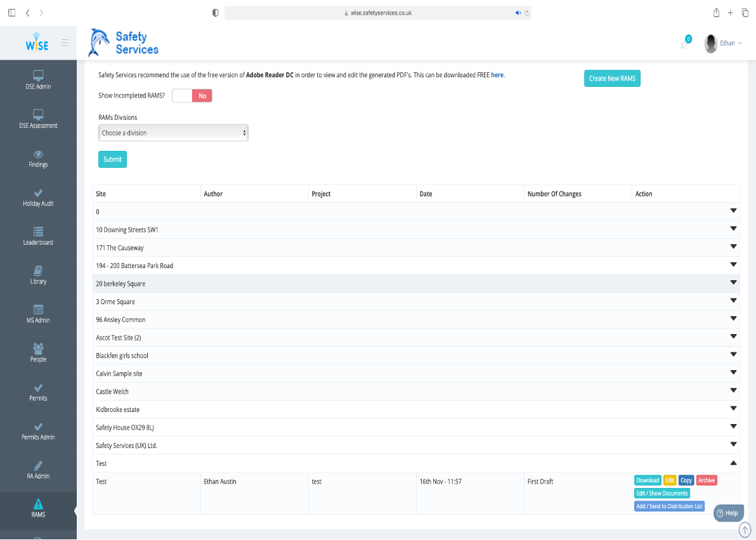Open Permits Admin in the sidebar

38,431
